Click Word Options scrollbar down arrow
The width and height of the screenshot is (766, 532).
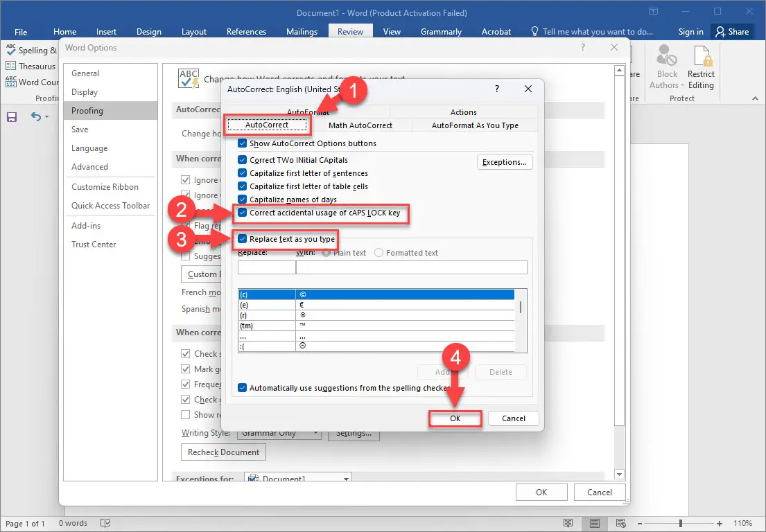(620, 475)
